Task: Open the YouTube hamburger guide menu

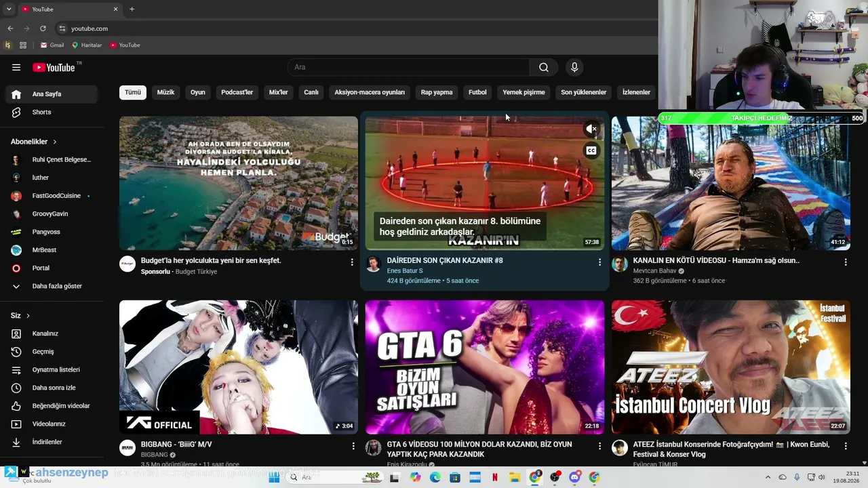Action: [x=16, y=67]
